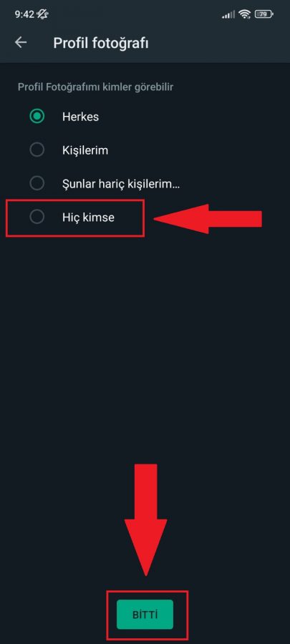This screenshot has width=290, height=644.
Task: Go back using the left arrow icon
Action: (21, 43)
